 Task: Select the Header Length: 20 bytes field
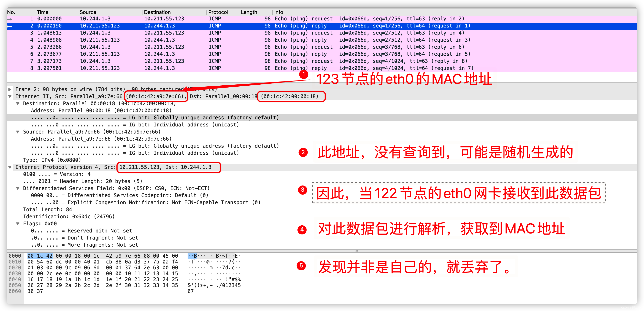(83, 181)
